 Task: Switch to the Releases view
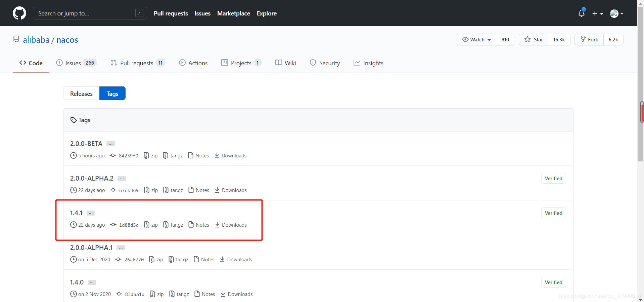tap(81, 93)
